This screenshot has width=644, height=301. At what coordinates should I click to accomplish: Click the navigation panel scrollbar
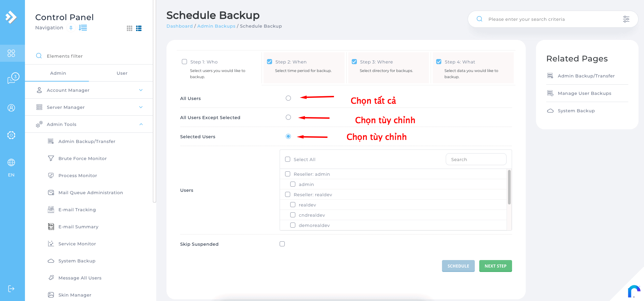(155, 101)
